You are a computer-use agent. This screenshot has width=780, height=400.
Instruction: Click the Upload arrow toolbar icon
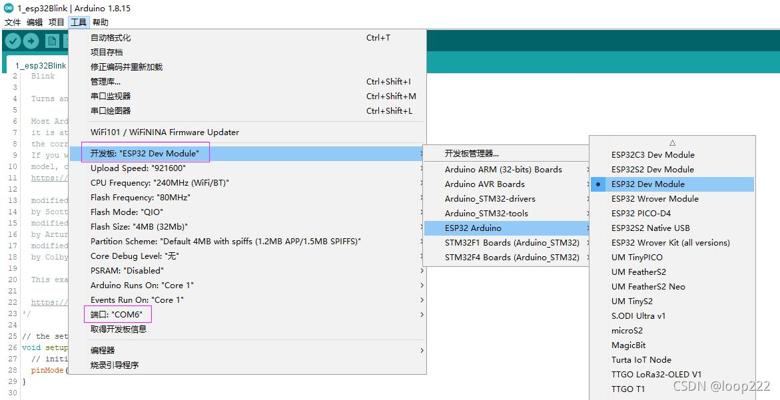(x=31, y=41)
